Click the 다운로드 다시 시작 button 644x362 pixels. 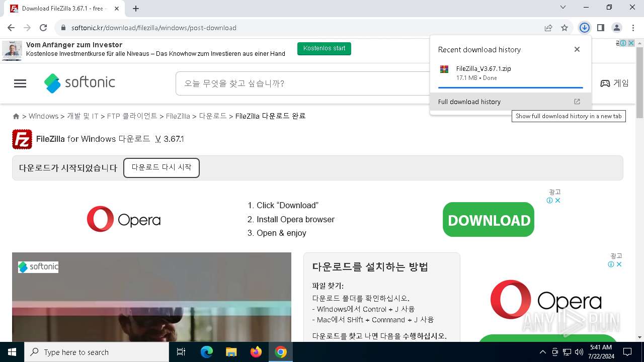[162, 168]
